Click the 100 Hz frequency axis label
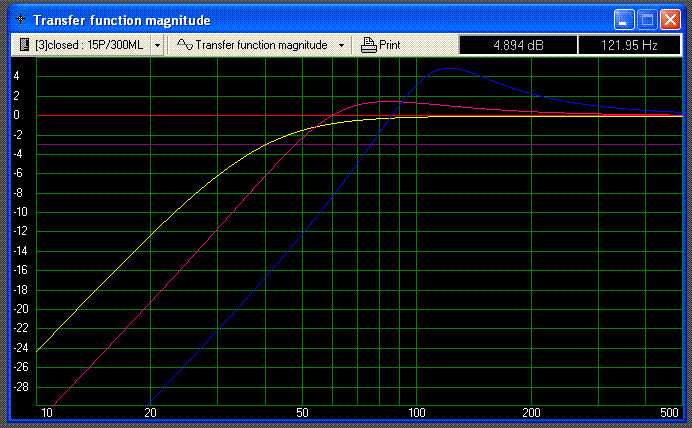The image size is (692, 428). [x=417, y=413]
